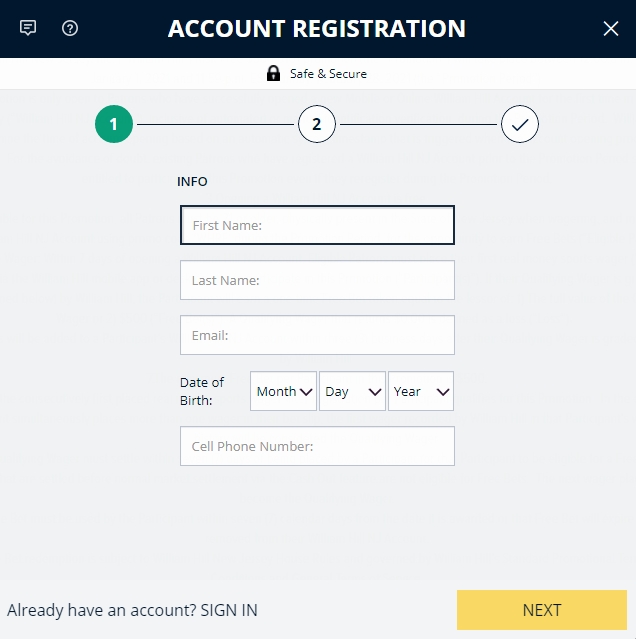Go to registration step 1 circle

[114, 125]
